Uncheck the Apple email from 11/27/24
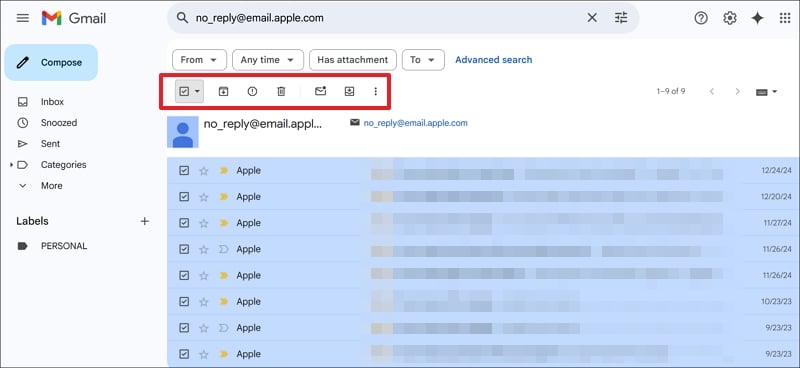800x368 pixels. pyautogui.click(x=184, y=223)
